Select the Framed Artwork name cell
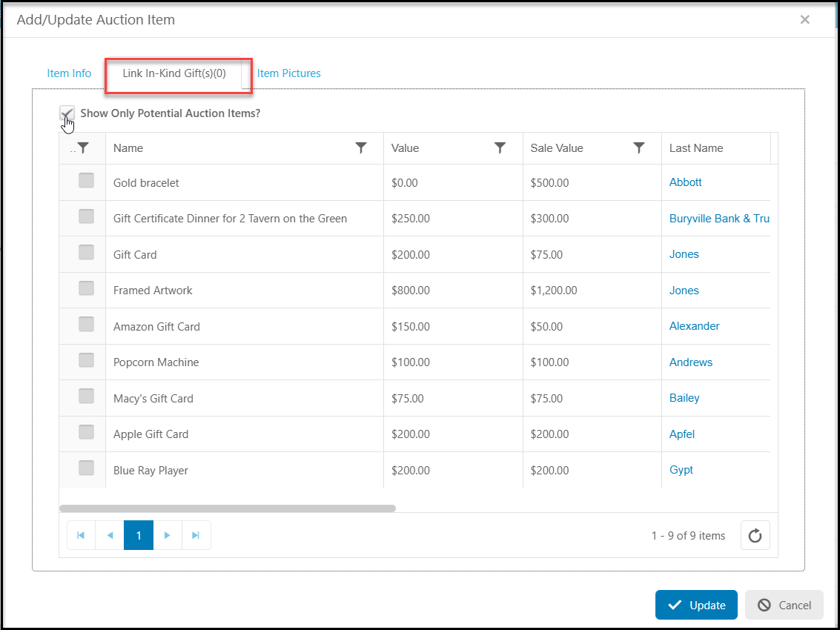The width and height of the screenshot is (840, 630). pos(245,291)
